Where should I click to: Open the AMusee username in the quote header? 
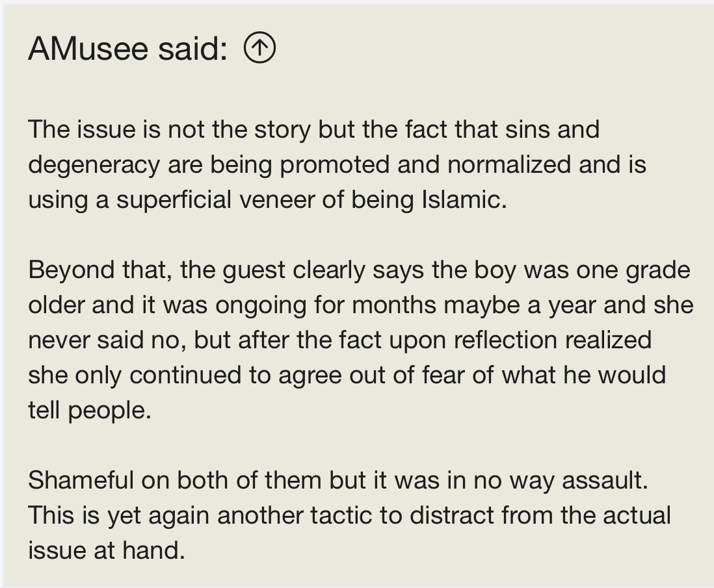88,48
